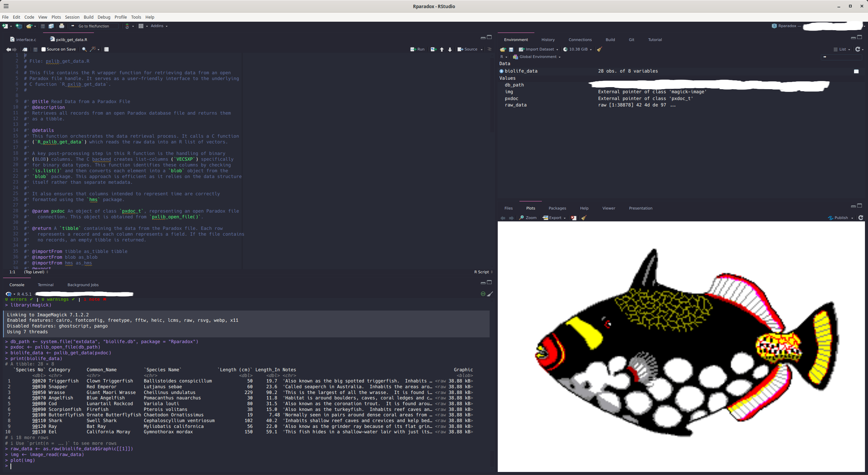Remove current plot with red X icon
This screenshot has width=868, height=475.
pos(573,218)
